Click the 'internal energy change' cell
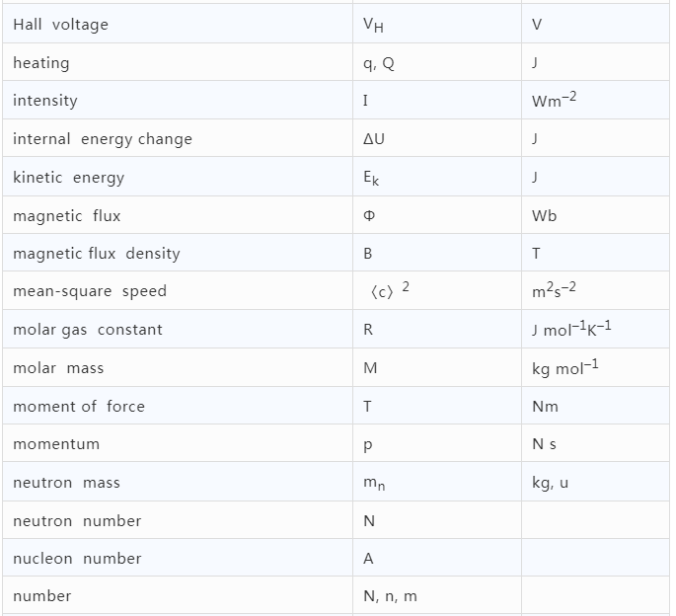Viewport: 676px width, 616px height. pyautogui.click(x=103, y=139)
